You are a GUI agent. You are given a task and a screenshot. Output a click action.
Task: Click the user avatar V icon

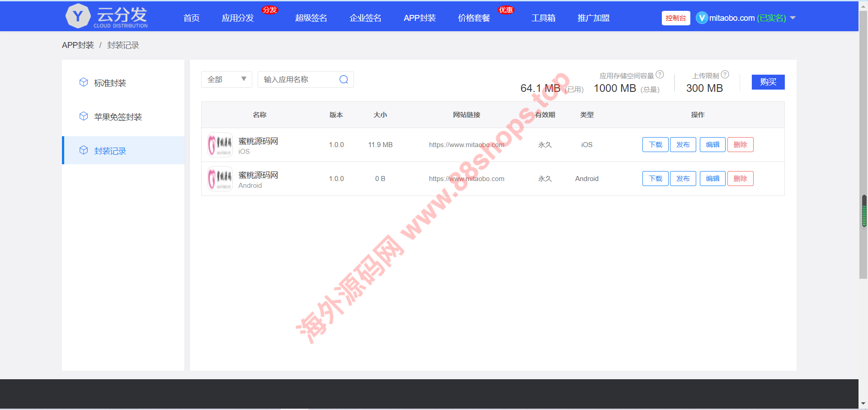702,18
